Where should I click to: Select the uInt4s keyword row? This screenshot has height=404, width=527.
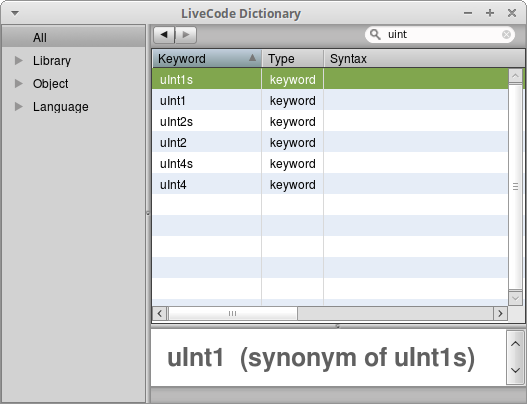[x=330, y=163]
